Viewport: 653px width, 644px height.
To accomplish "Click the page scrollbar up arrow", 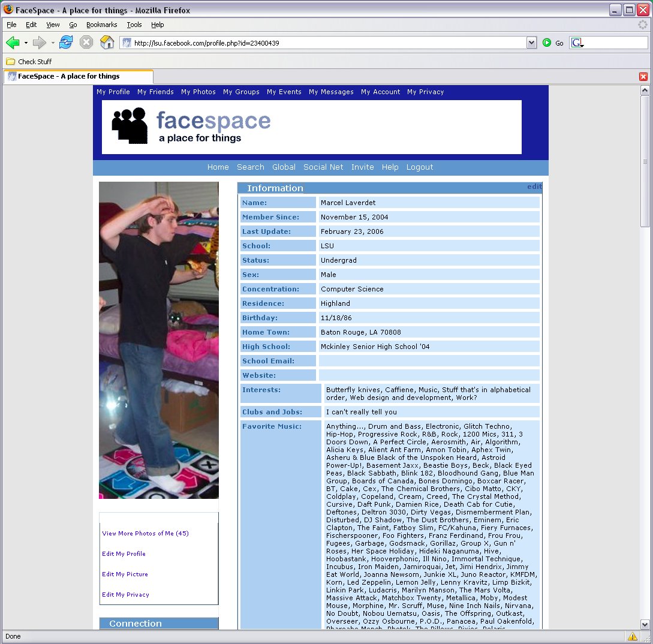I will [x=645, y=90].
